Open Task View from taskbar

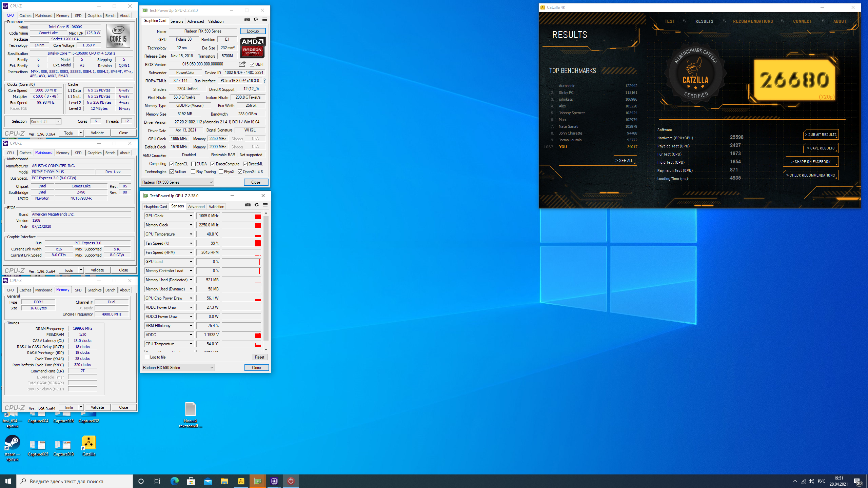tap(157, 481)
